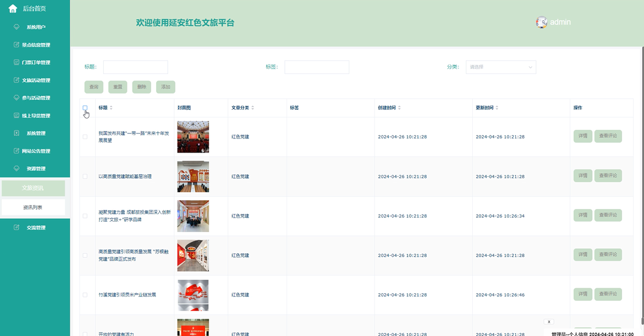Viewport: 644px width, 336px height.
Task: Check the row 凝聚党建力量 成都旅投集团
Action: (x=85, y=215)
